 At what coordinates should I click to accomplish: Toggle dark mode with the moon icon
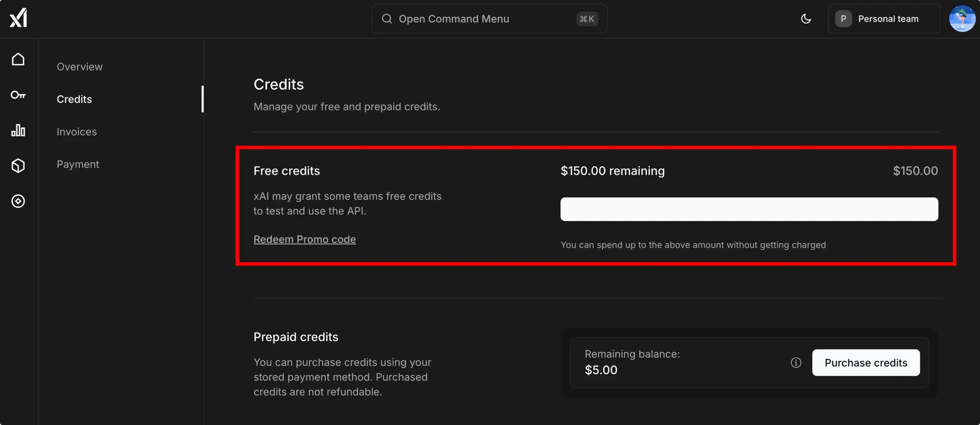[x=806, y=19]
